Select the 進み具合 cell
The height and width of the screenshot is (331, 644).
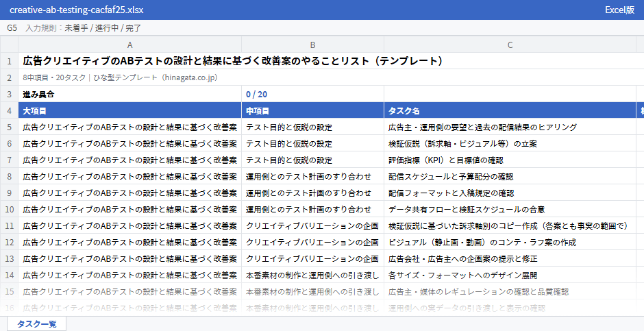point(129,94)
